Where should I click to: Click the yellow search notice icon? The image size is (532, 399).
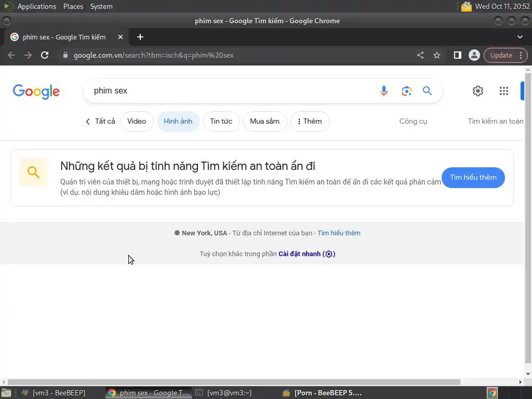33,172
